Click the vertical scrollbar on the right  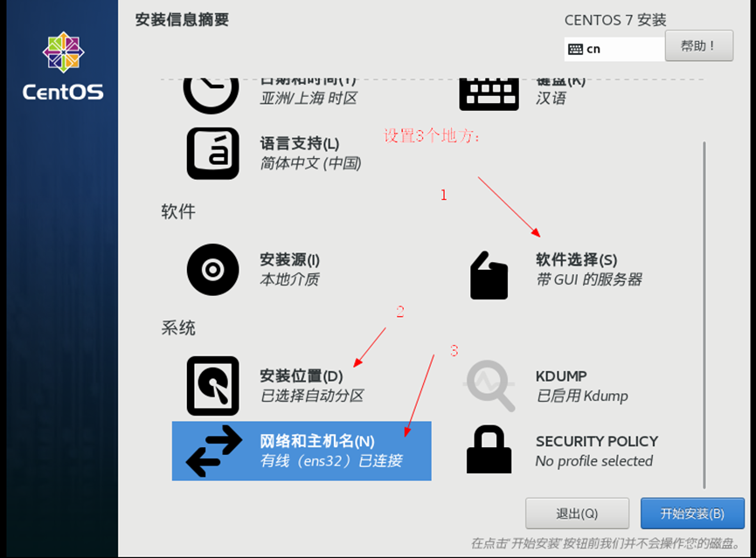pos(704,315)
